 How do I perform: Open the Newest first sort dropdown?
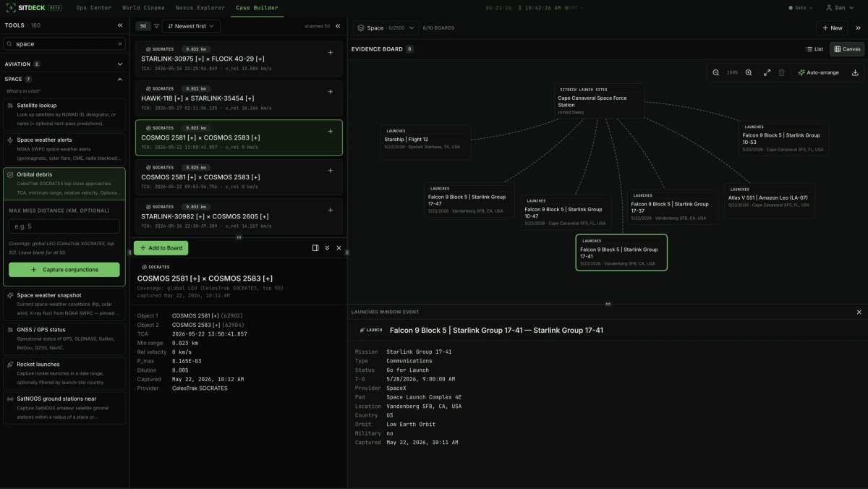(x=191, y=26)
